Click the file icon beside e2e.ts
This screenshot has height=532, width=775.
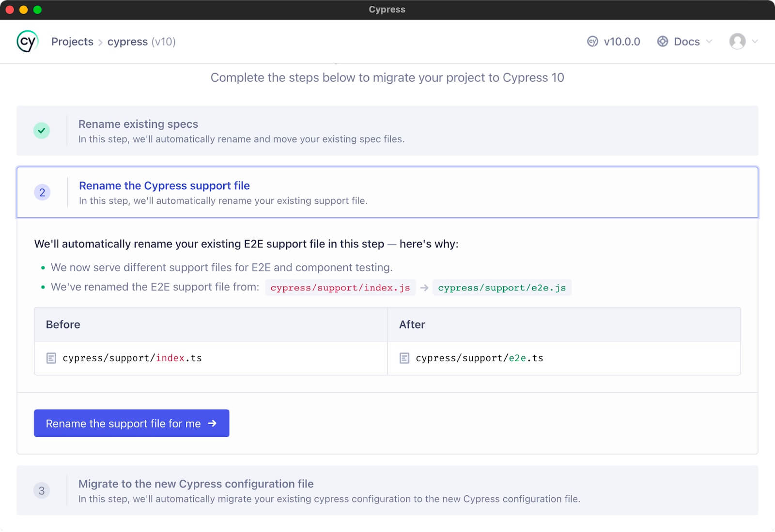click(404, 358)
